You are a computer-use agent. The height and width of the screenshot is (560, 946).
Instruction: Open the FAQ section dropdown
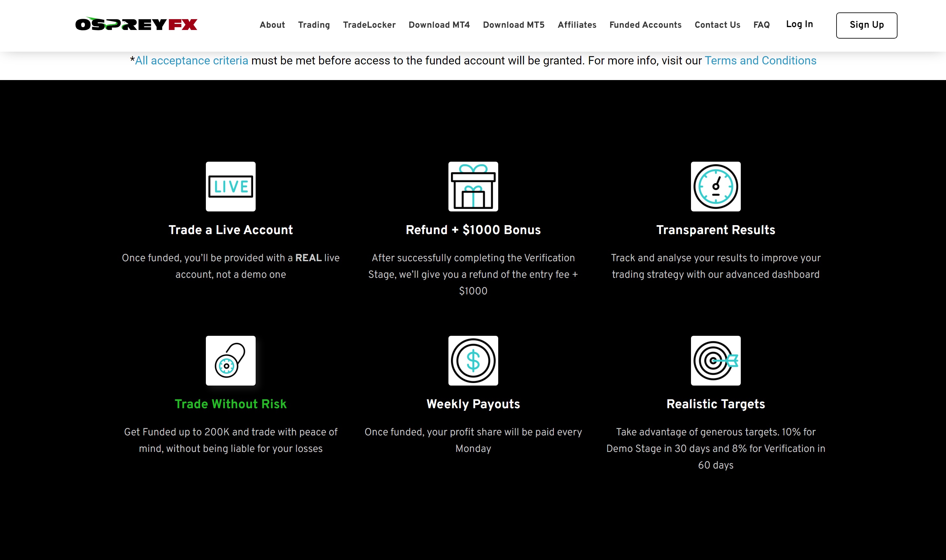761,25
